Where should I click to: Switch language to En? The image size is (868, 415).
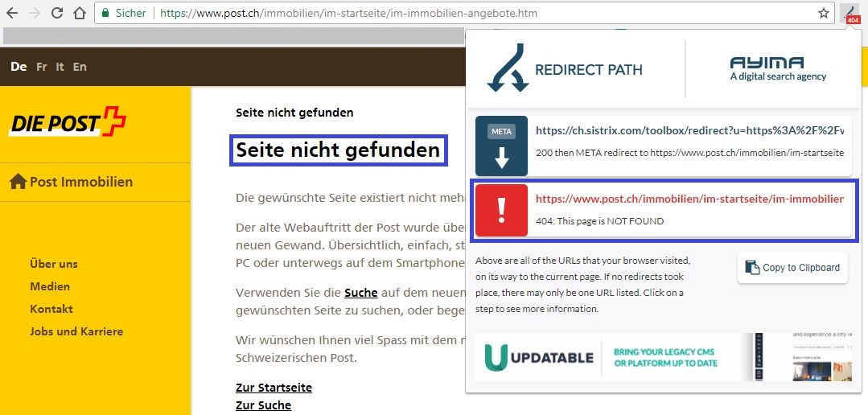click(80, 67)
